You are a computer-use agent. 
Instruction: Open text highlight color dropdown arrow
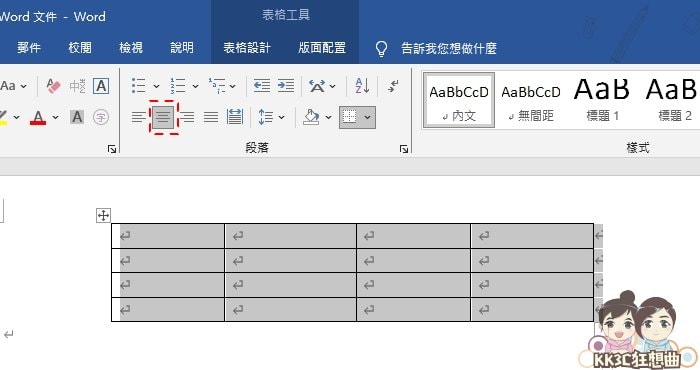coord(17,117)
